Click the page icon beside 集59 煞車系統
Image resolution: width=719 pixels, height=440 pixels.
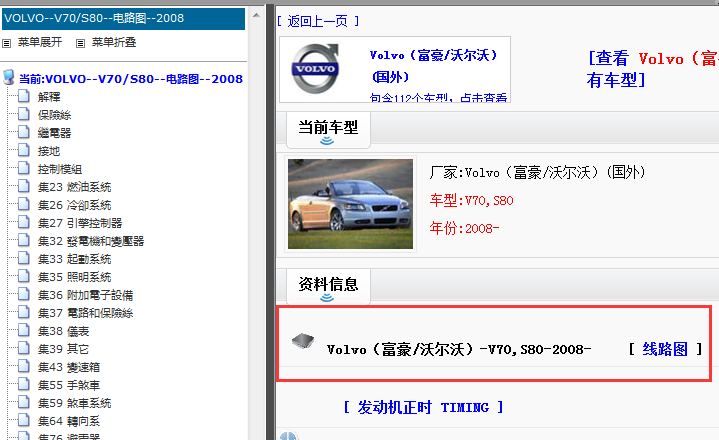pyautogui.click(x=24, y=403)
